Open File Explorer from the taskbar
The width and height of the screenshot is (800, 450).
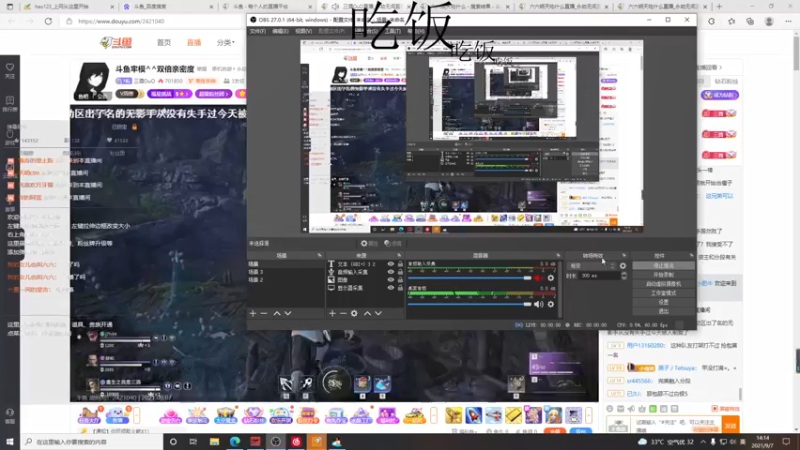(x=214, y=441)
